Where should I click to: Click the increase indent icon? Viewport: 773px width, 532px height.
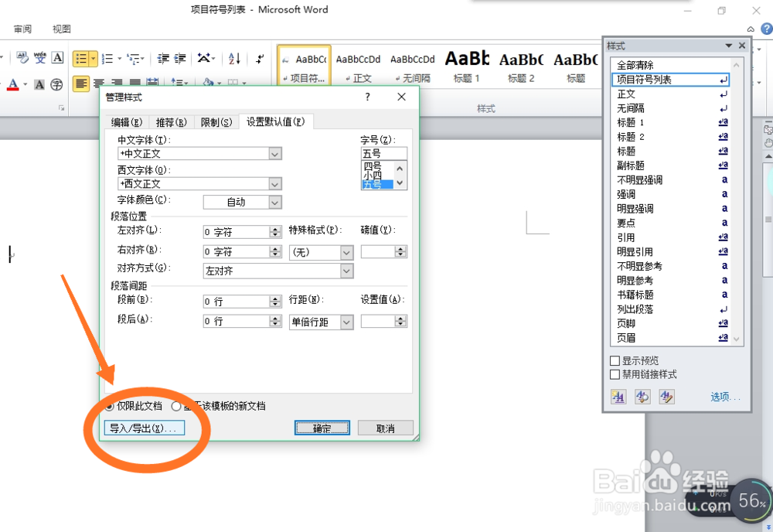[x=179, y=59]
